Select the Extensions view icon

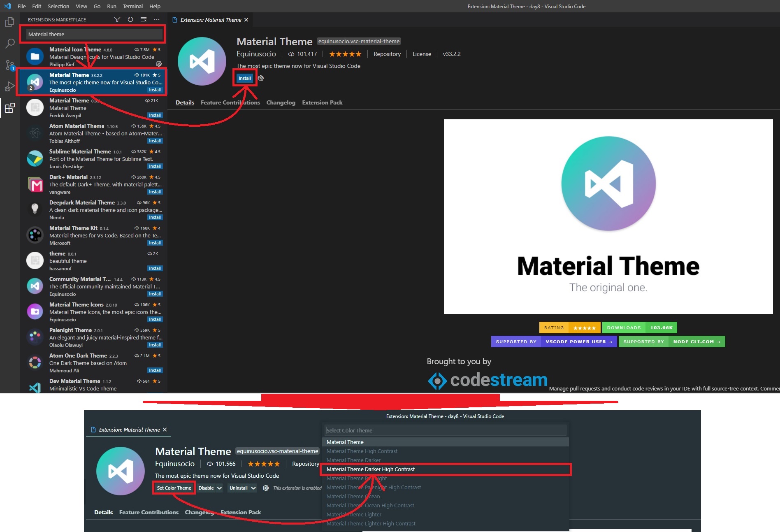(x=9, y=108)
